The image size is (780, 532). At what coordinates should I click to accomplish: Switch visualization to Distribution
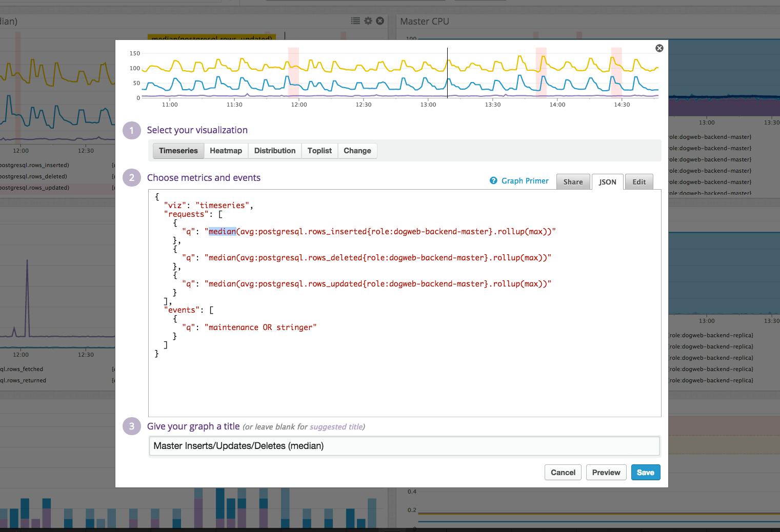[x=275, y=151]
